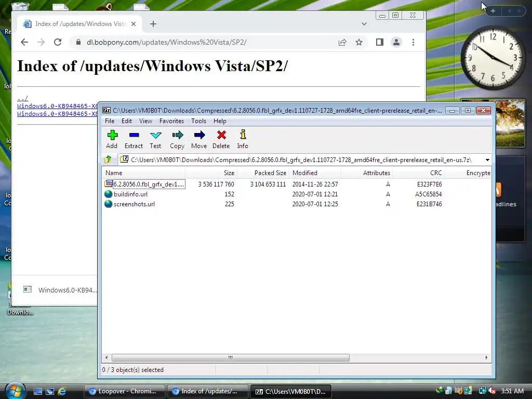Click the taskbar clock 3:51 AM
The image size is (532, 399).
tap(512, 391)
